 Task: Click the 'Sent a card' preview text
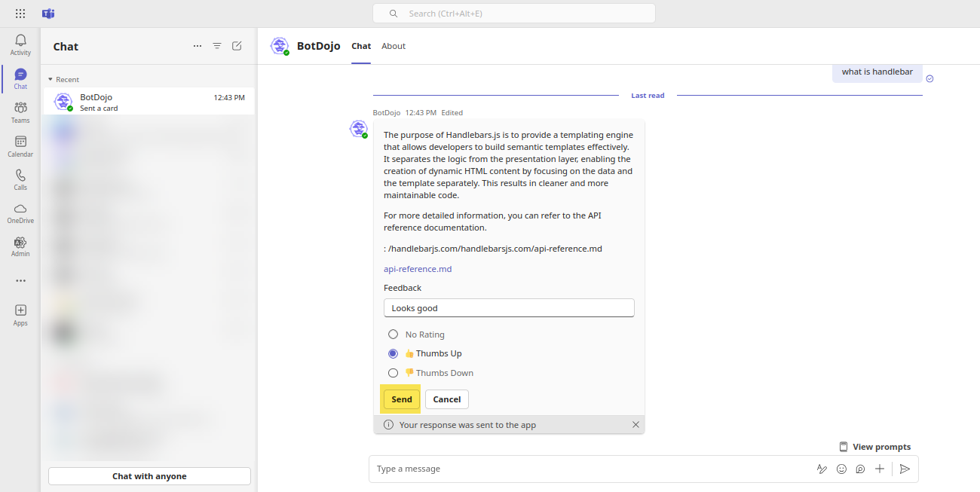coord(99,108)
